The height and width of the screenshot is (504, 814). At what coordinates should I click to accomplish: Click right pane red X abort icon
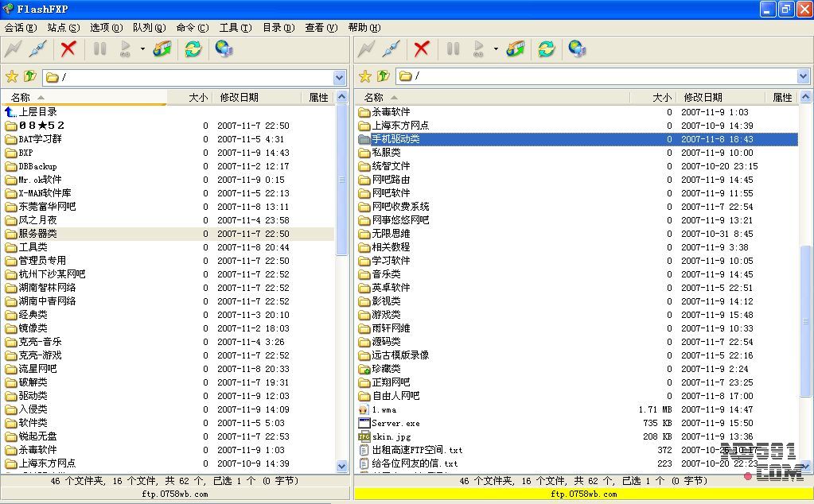[422, 49]
